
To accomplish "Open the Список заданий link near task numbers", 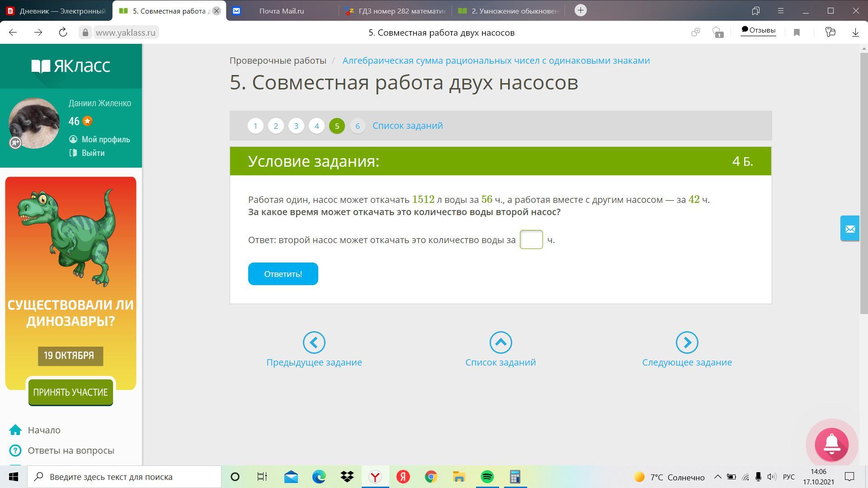I will (407, 126).
